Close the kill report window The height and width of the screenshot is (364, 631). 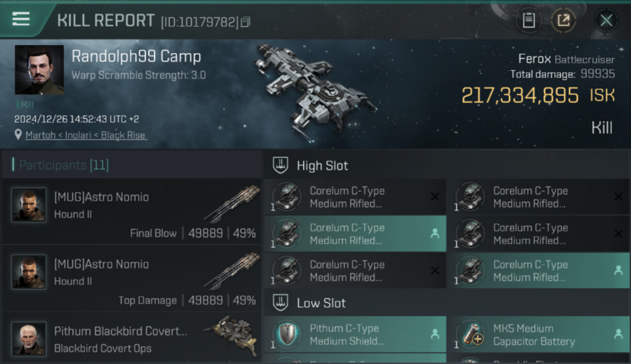click(x=606, y=20)
